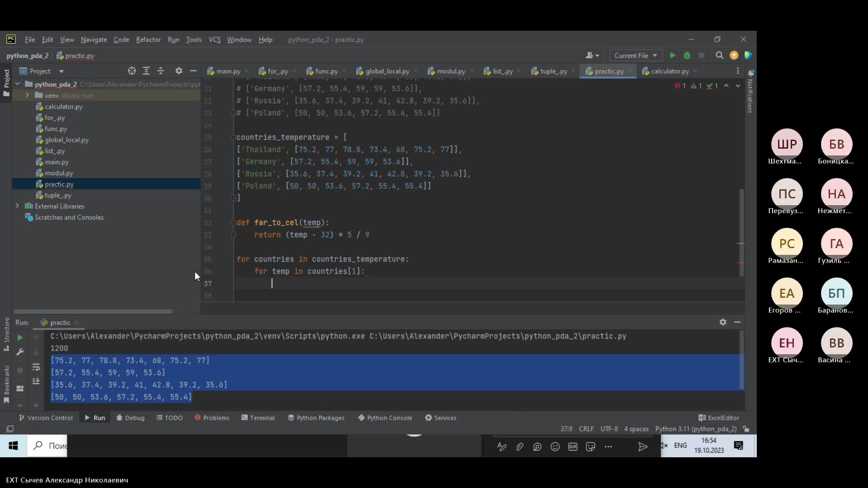Toggle tool window bars in bottom-left corner
This screenshot has height=488, width=868.
coord(10,429)
